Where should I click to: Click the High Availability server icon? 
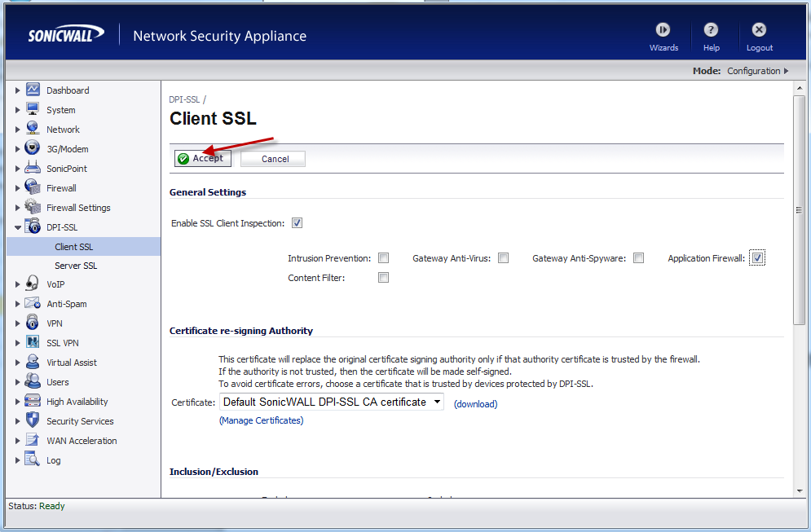(x=33, y=401)
